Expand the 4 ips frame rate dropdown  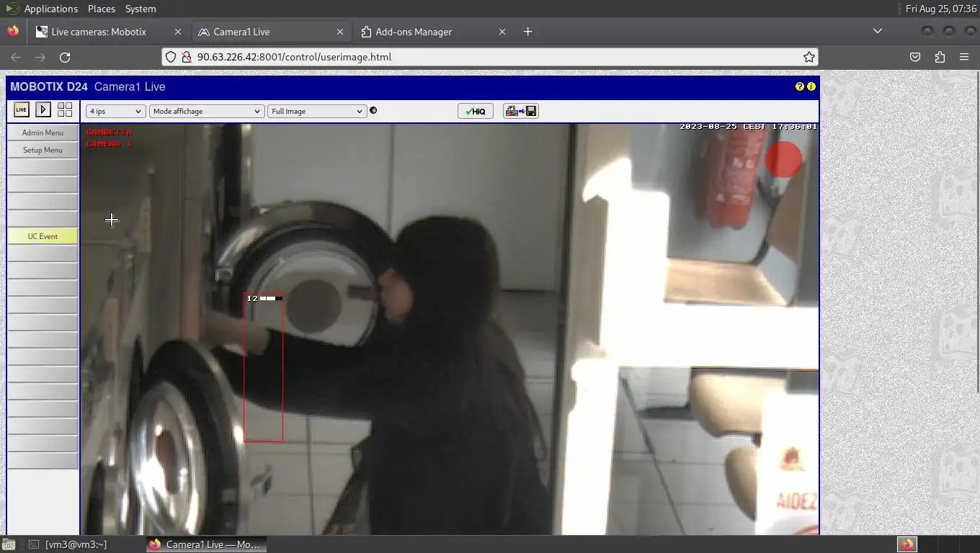(115, 112)
